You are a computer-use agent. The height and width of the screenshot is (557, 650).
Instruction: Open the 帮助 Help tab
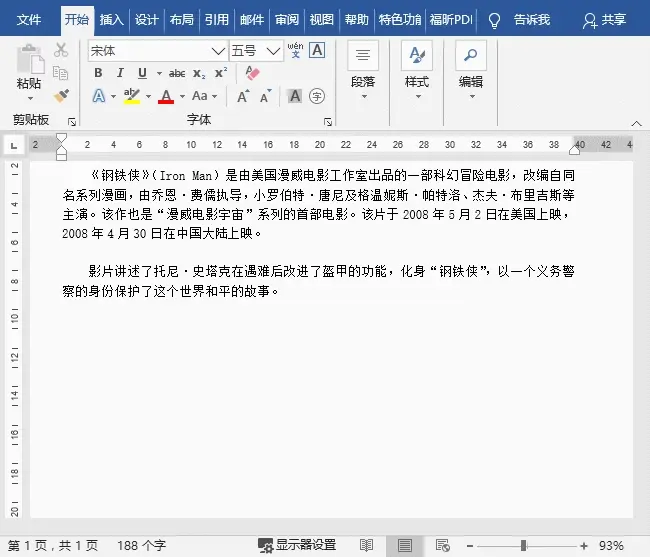click(357, 20)
